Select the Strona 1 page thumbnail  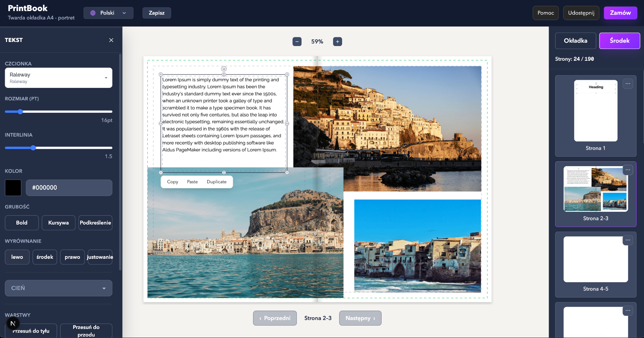pos(596,111)
